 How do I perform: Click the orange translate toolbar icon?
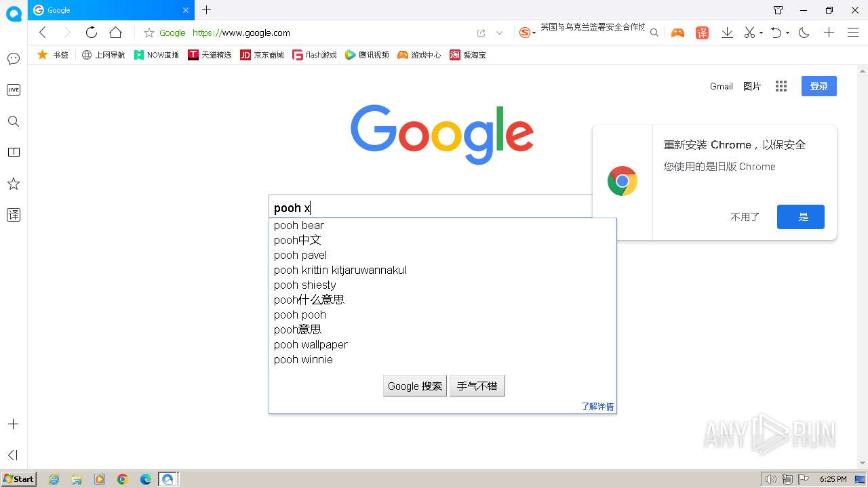(x=703, y=33)
